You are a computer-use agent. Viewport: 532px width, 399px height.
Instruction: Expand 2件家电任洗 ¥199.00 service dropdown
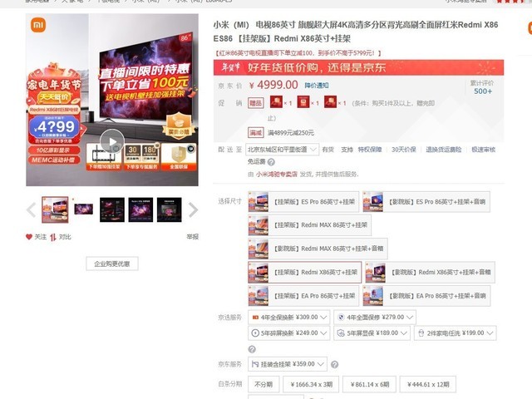[x=455, y=333]
